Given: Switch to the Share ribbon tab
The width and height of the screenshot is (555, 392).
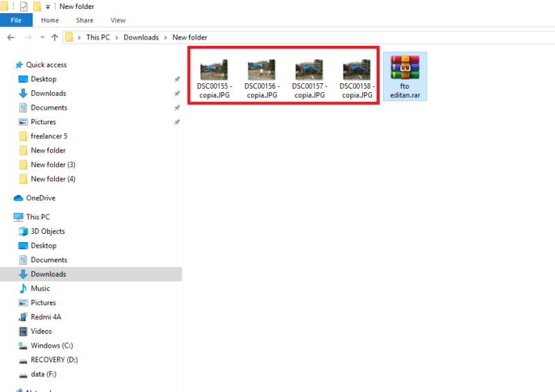Looking at the screenshot, I should [x=85, y=20].
